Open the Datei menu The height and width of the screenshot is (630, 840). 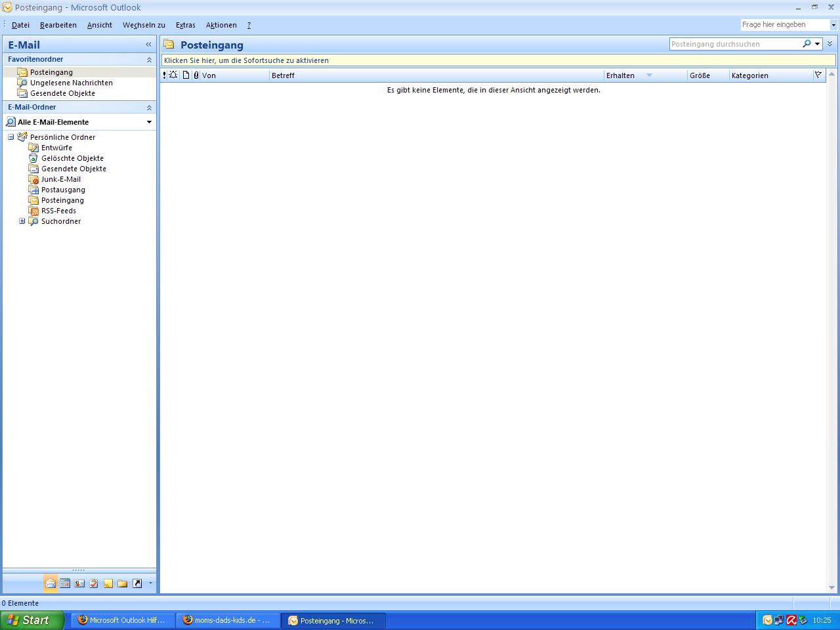(20, 25)
